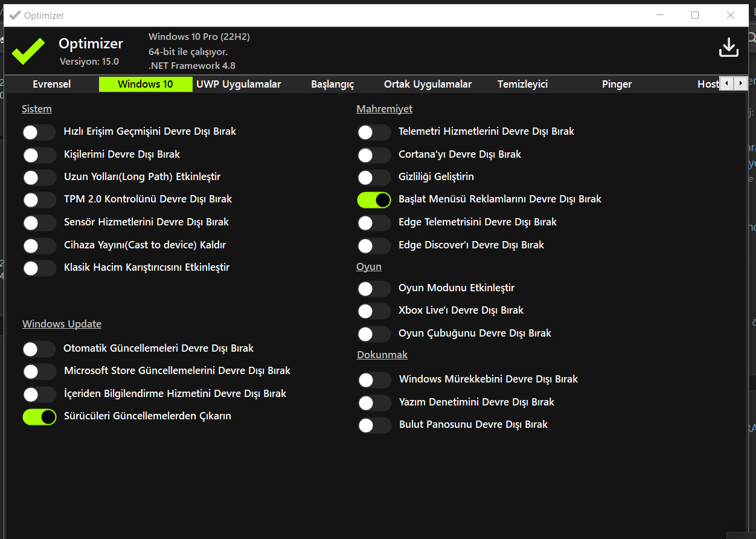The width and height of the screenshot is (756, 539).
Task: Go to the Başlangıç tab
Action: pyautogui.click(x=332, y=84)
